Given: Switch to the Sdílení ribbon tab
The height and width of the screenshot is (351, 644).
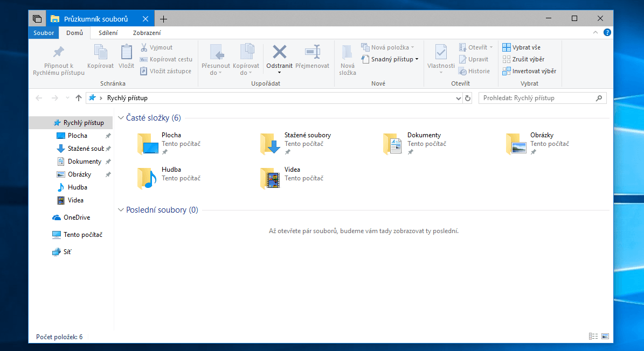Looking at the screenshot, I should pyautogui.click(x=108, y=33).
